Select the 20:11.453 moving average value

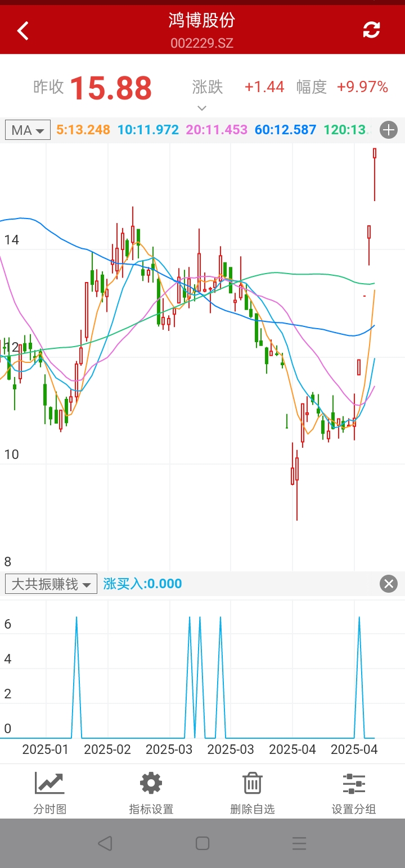(217, 130)
